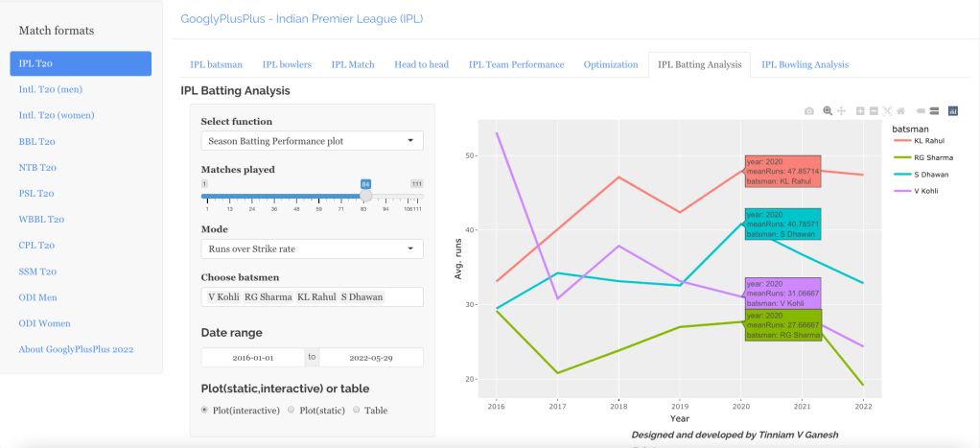Enable compare data on hover icon

pos(934,111)
